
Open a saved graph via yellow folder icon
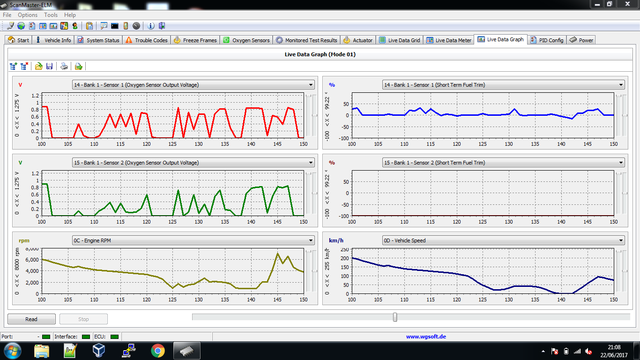38,66
